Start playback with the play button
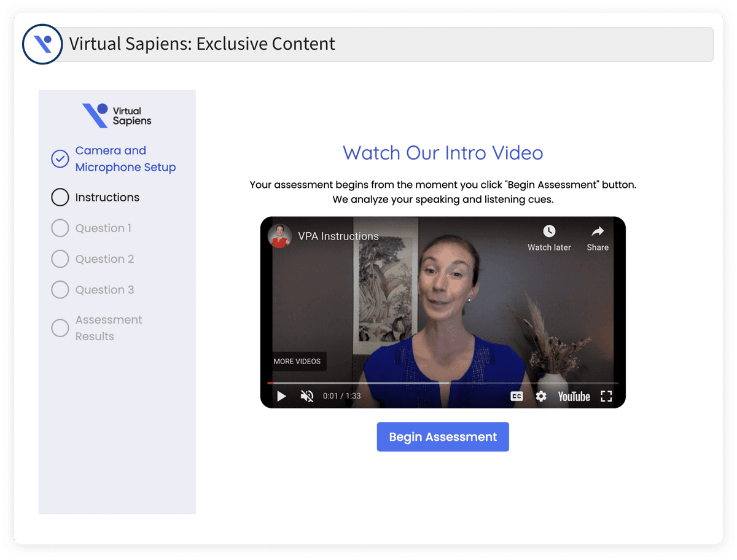Image resolution: width=737 pixels, height=560 pixels. 281,396
